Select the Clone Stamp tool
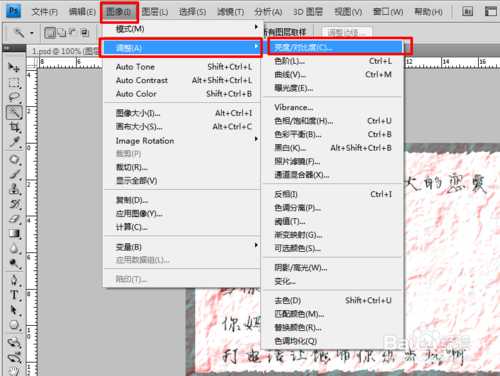The height and width of the screenshot is (376, 500). click(x=14, y=189)
